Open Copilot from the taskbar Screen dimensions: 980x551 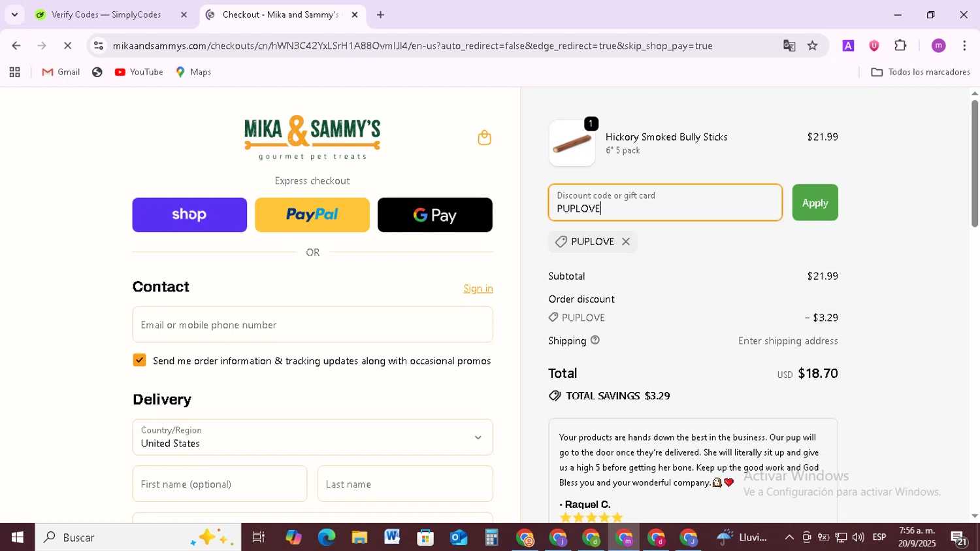pyautogui.click(x=293, y=537)
